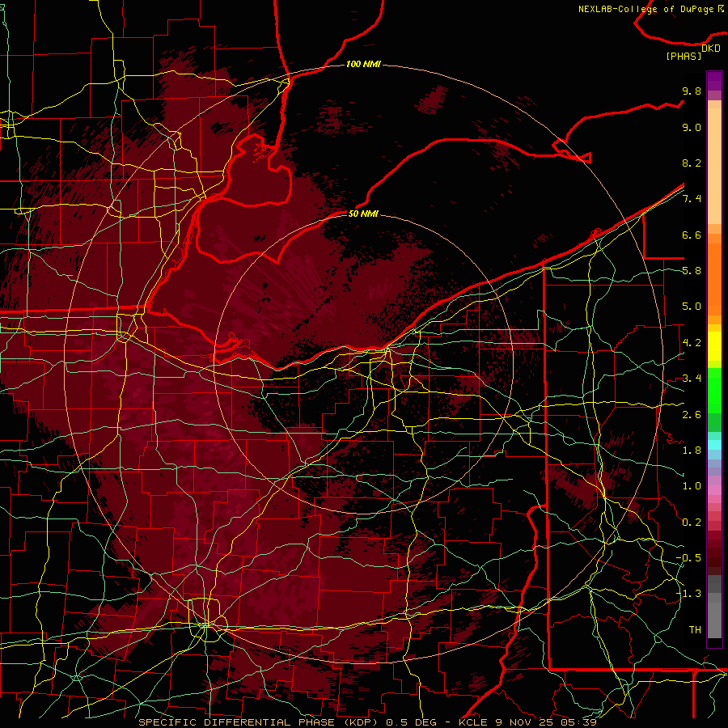
Task: Click the 9.8 legend value
Action: coord(692,91)
